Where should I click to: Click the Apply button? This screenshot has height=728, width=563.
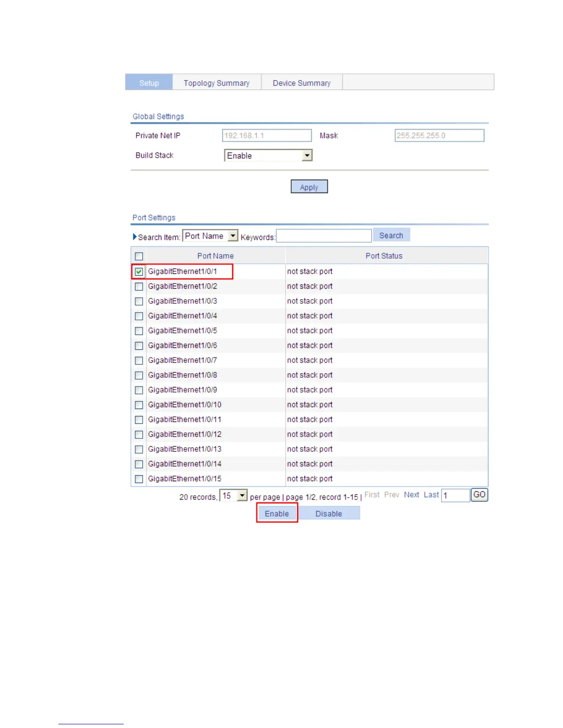(x=309, y=187)
